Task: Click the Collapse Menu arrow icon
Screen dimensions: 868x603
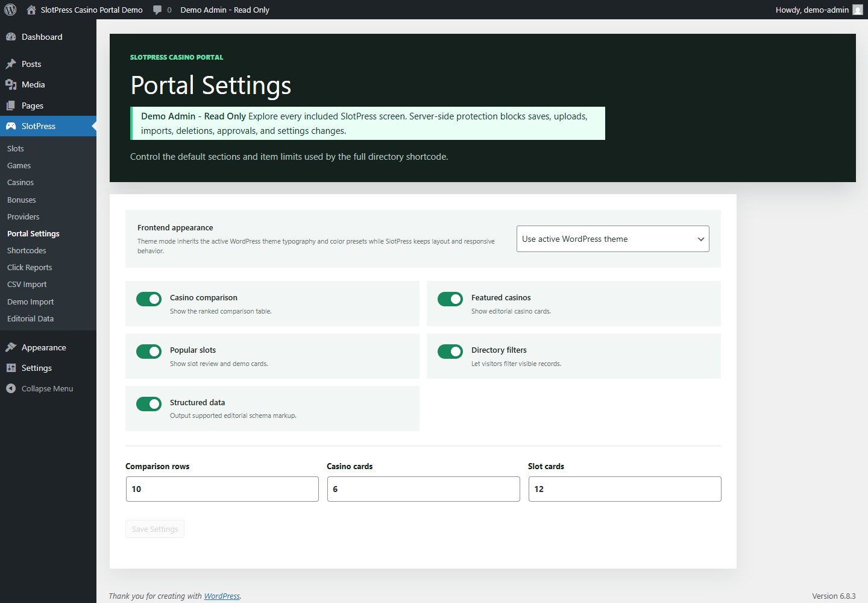Action: coord(11,388)
